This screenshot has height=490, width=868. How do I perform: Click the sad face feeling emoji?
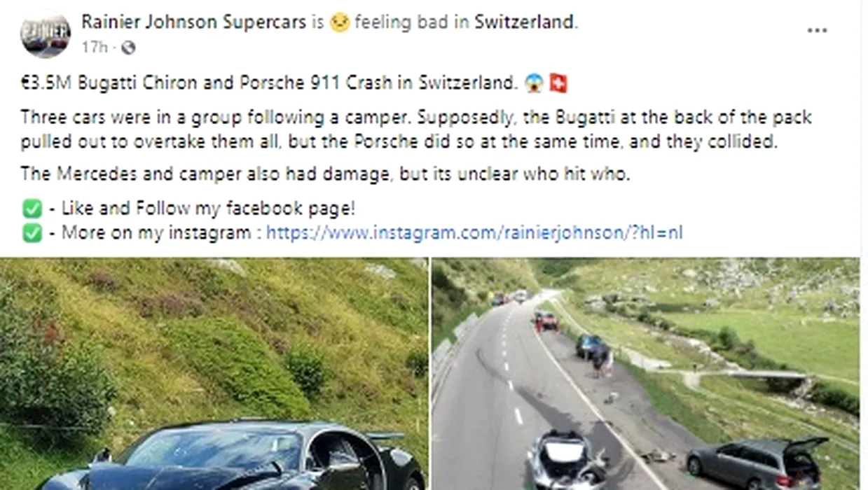point(340,22)
